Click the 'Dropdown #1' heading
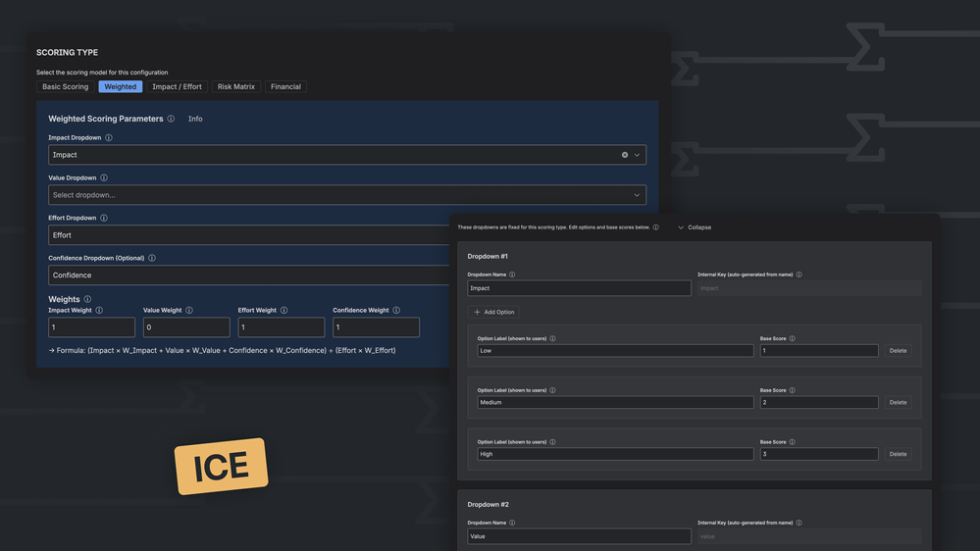The width and height of the screenshot is (980, 551). (x=488, y=256)
